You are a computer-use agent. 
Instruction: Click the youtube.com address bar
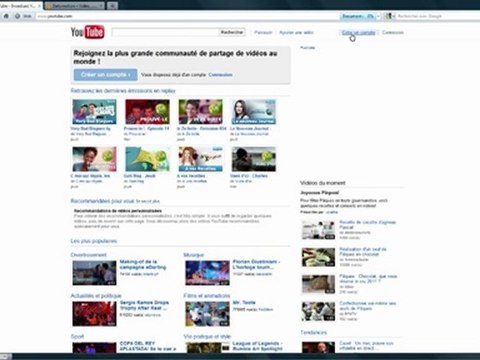(x=187, y=16)
